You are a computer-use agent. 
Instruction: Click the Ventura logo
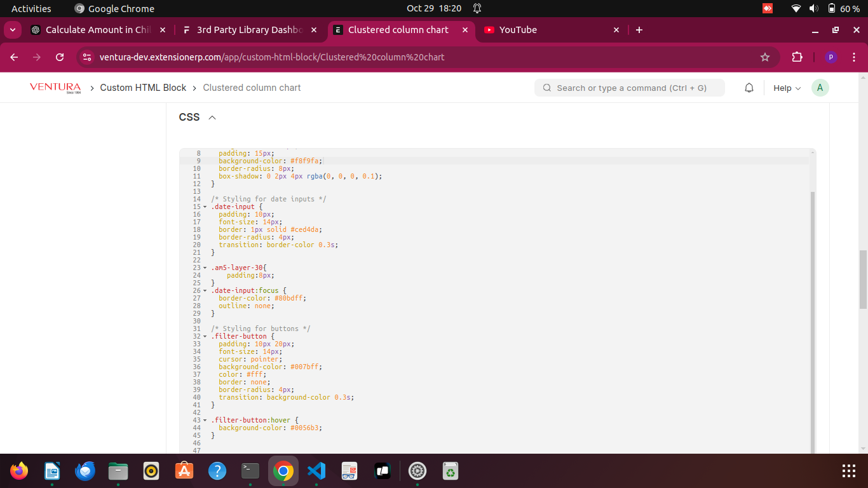pos(55,88)
